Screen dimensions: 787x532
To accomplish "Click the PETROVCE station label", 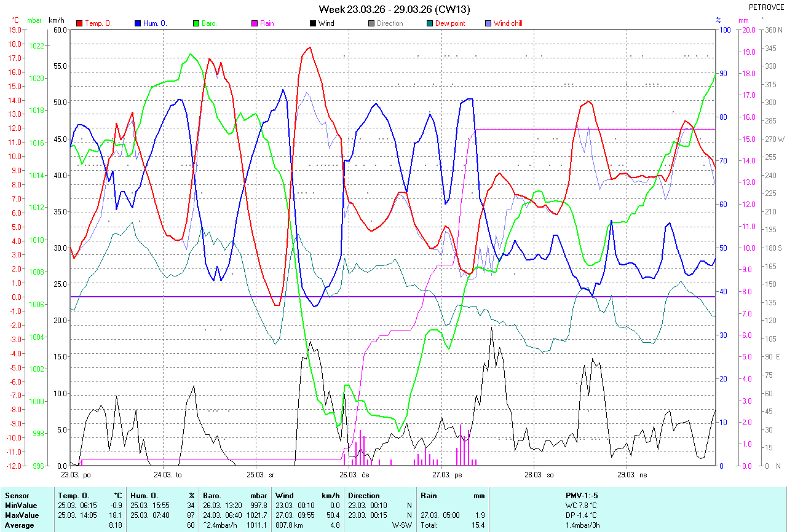I will (765, 7).
